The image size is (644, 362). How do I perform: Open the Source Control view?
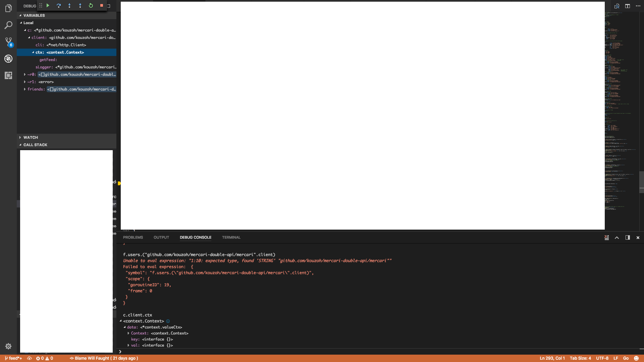8,42
